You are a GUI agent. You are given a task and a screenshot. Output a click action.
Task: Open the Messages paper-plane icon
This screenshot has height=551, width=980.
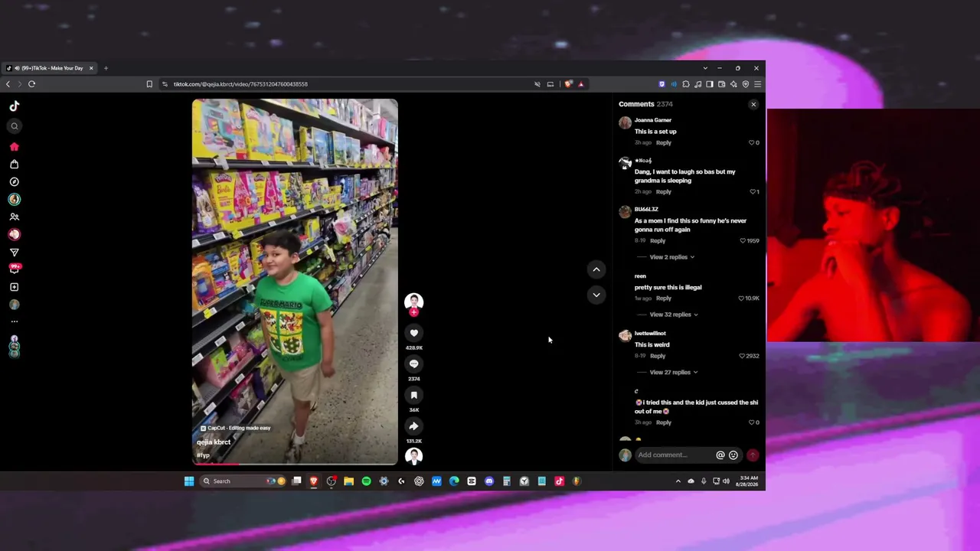(15, 253)
